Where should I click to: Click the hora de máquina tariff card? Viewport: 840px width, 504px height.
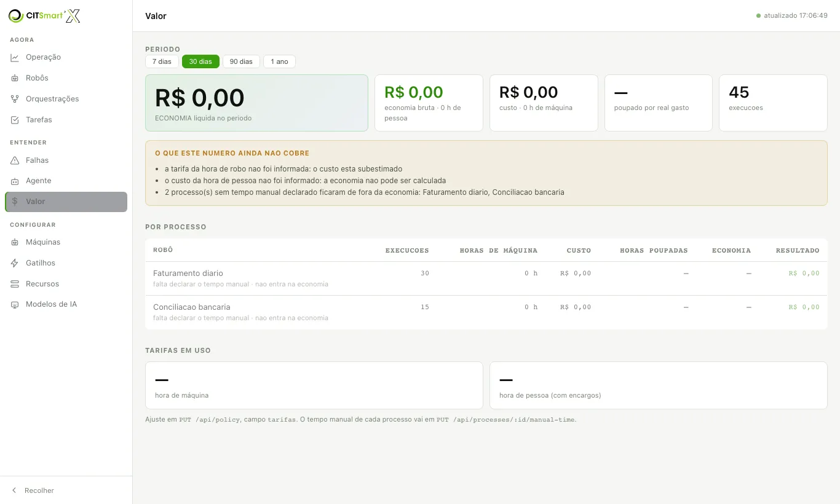pos(314,385)
